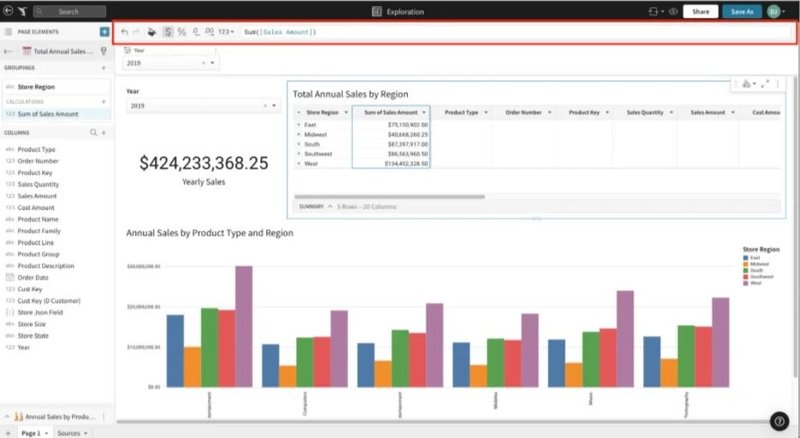This screenshot has width=800, height=438.
Task: Expand the table to full screen
Action: click(x=765, y=84)
